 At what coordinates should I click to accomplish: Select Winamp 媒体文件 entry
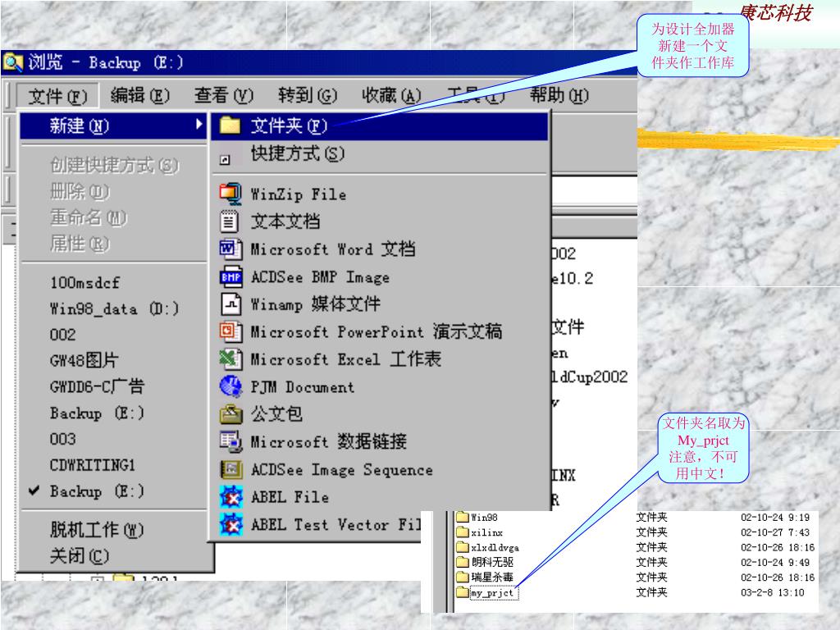click(379, 304)
